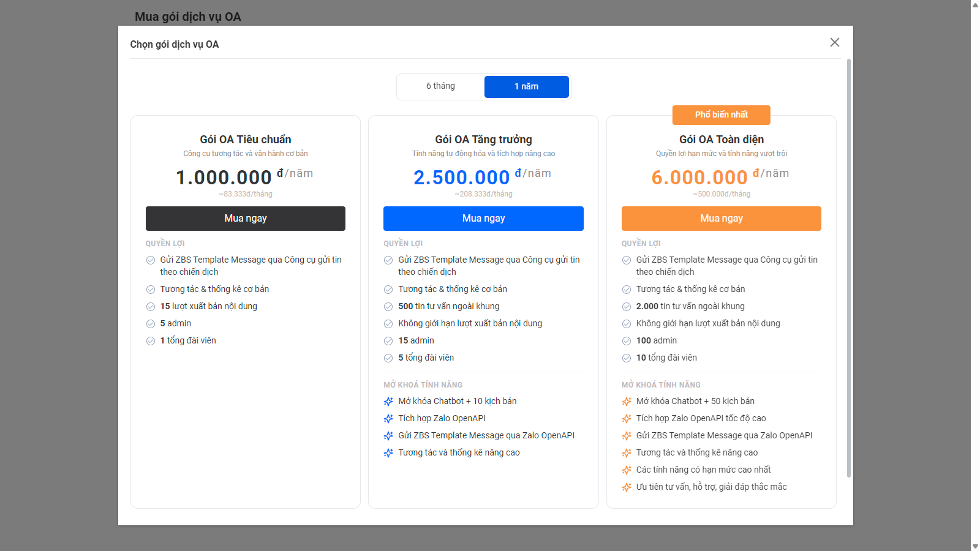Click the Chọn gói dịch vụ OA heading
This screenshot has width=980, height=551.
coord(175,44)
